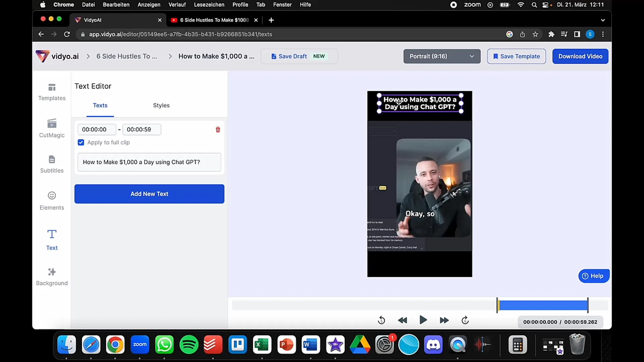Select the Background panel

[52, 276]
